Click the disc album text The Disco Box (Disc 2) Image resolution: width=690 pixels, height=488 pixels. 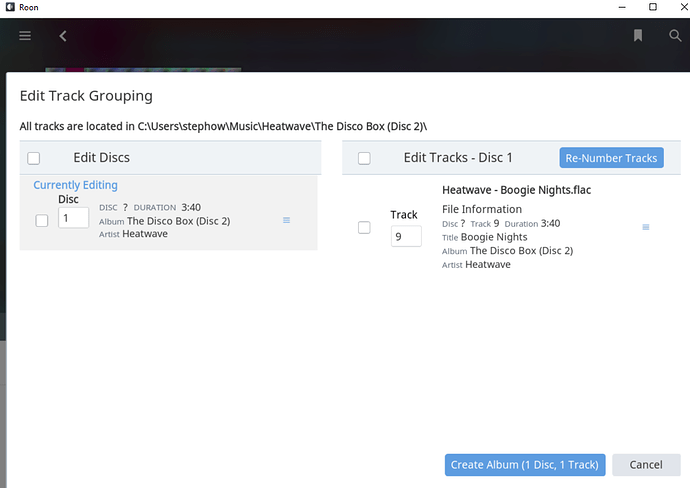pyautogui.click(x=178, y=221)
